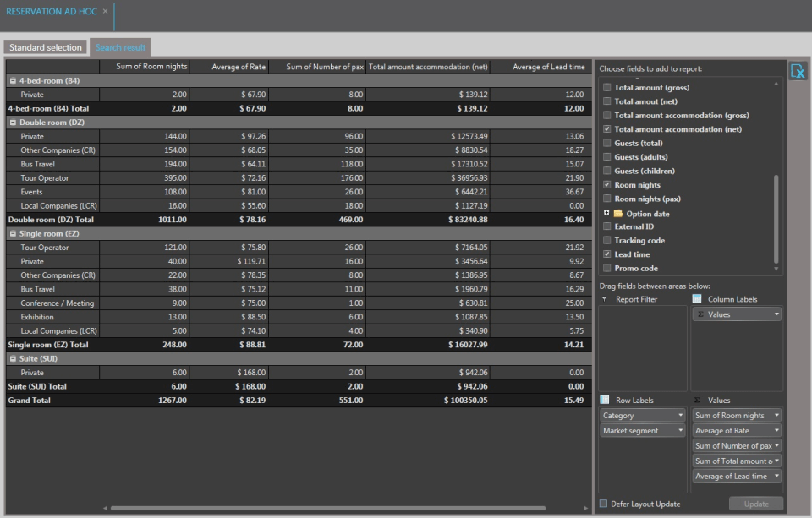Image resolution: width=812 pixels, height=518 pixels.
Task: Click the Update button
Action: click(755, 504)
